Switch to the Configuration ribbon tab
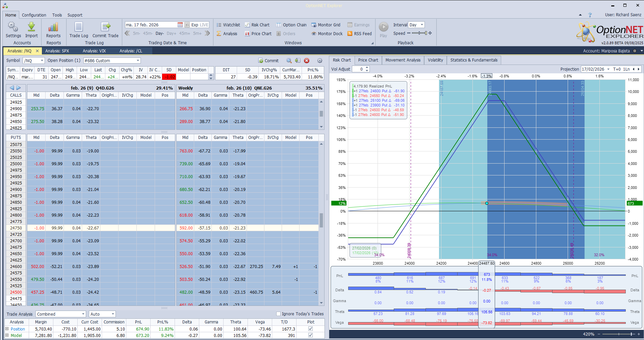This screenshot has width=644, height=340. [x=34, y=15]
